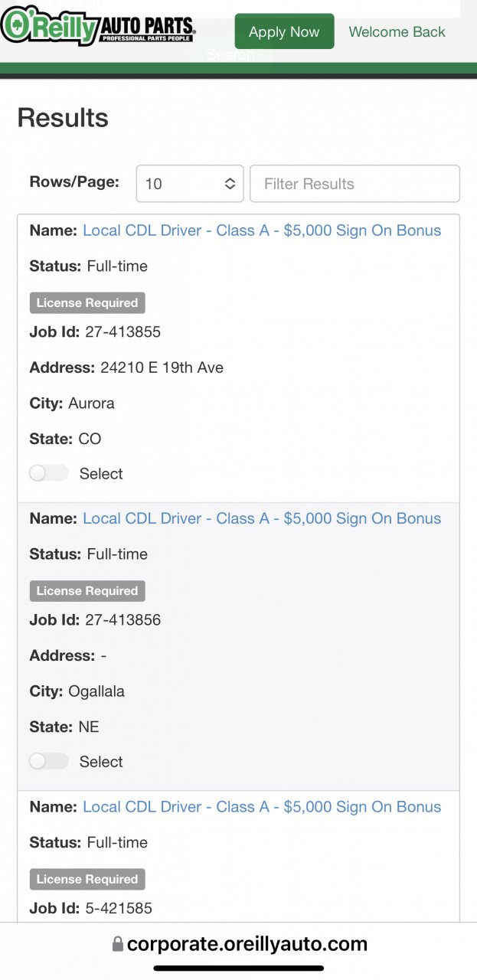Click the Apply Now button
Image resolution: width=477 pixels, height=980 pixels.
(x=284, y=31)
